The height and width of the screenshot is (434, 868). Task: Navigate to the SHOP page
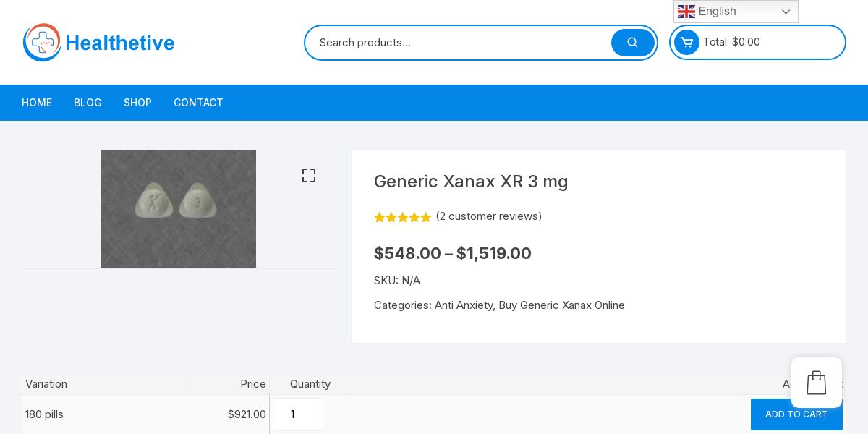137,103
